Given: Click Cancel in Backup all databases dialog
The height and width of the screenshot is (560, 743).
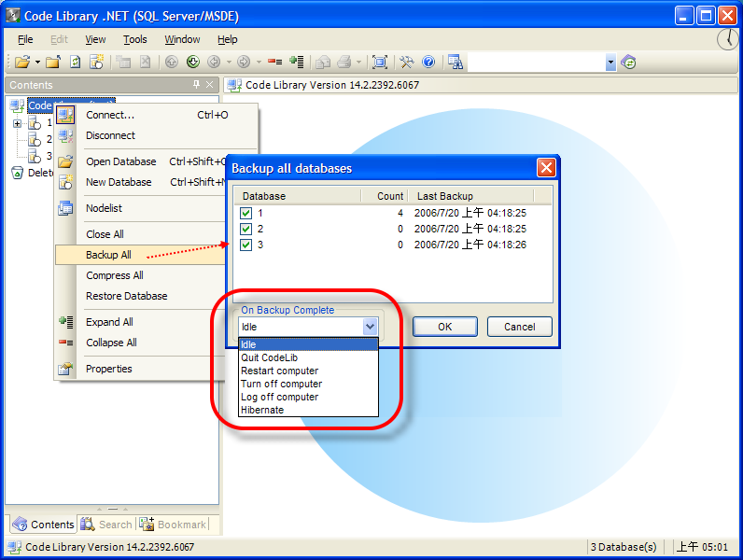Looking at the screenshot, I should point(519,327).
